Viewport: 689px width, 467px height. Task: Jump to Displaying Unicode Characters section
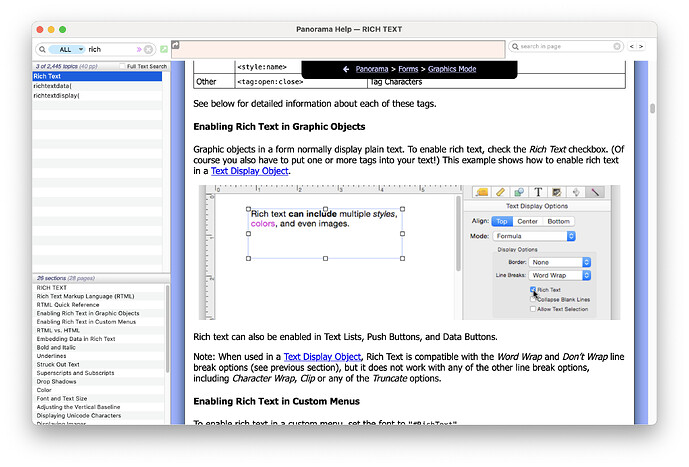[79, 416]
